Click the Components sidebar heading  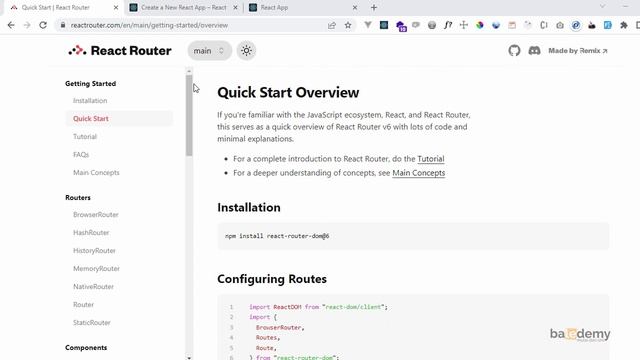pos(86,348)
